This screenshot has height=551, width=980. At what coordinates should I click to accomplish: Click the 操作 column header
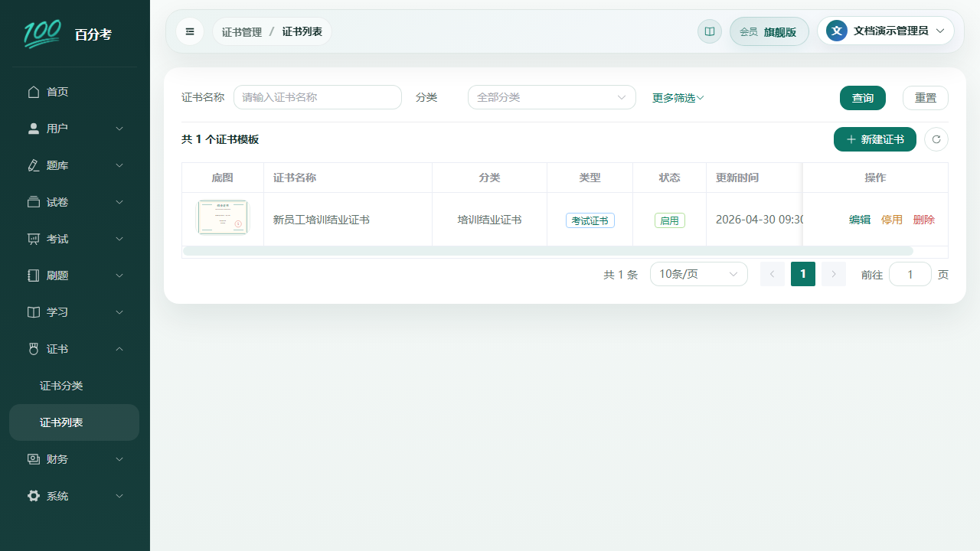point(875,178)
